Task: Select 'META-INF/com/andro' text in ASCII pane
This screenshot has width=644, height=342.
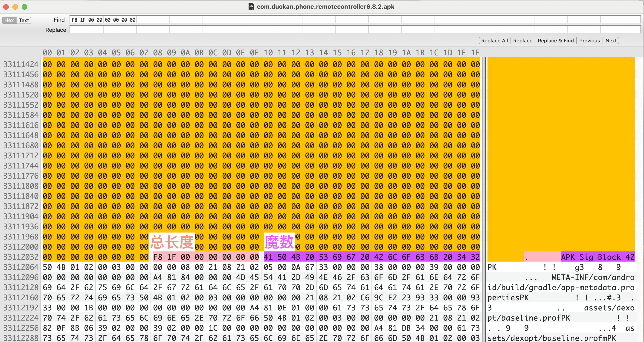Action: pos(593,277)
